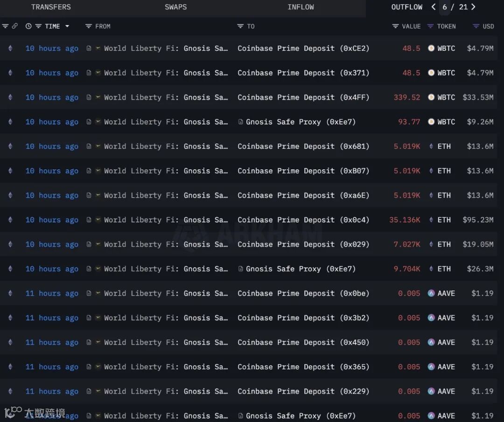504x422 pixels.
Task: Open Coinbase Prime Deposit (0x229) address
Action: click(x=303, y=392)
